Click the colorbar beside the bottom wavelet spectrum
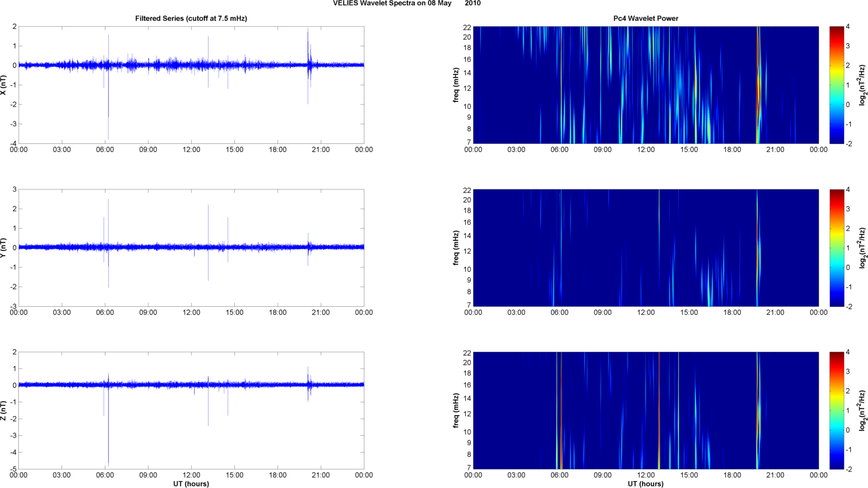 tap(836, 411)
